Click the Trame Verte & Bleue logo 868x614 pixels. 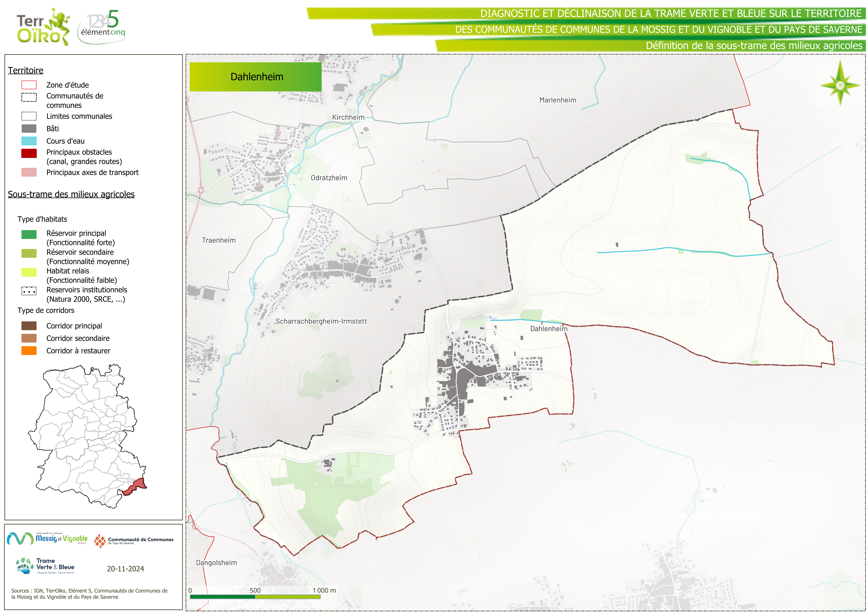46,566
